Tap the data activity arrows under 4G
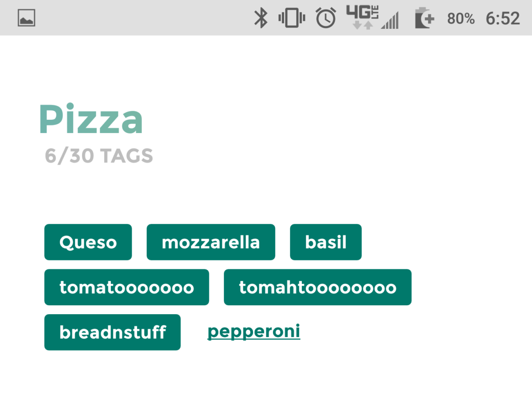This screenshot has width=532, height=394. click(x=362, y=25)
